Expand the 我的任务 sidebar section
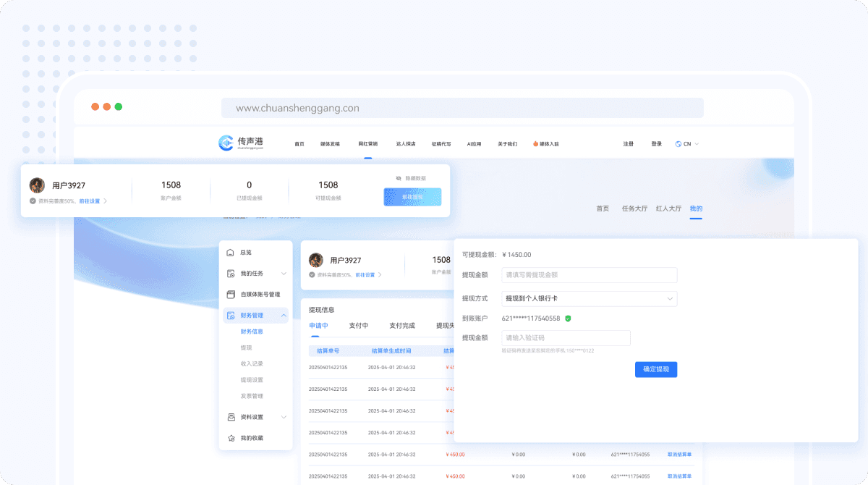Image resolution: width=868 pixels, height=485 pixels. click(284, 274)
